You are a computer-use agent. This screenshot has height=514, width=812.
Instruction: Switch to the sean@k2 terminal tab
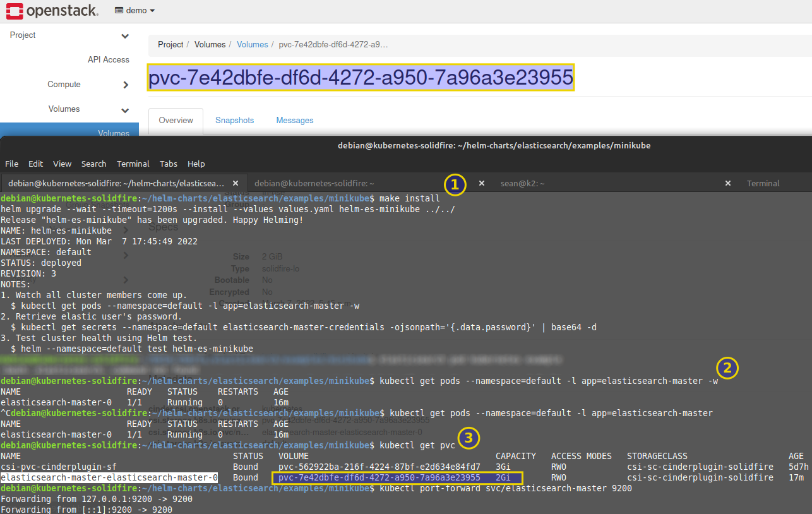click(x=522, y=184)
